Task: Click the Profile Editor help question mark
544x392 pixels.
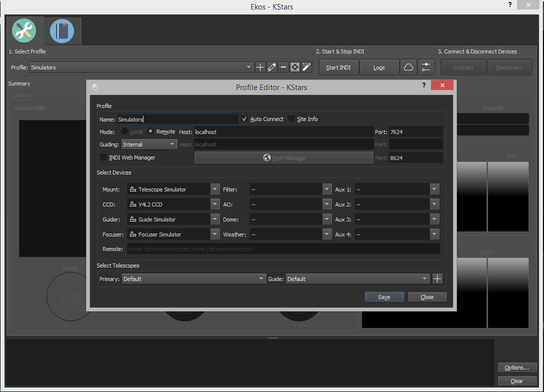Action: point(424,85)
